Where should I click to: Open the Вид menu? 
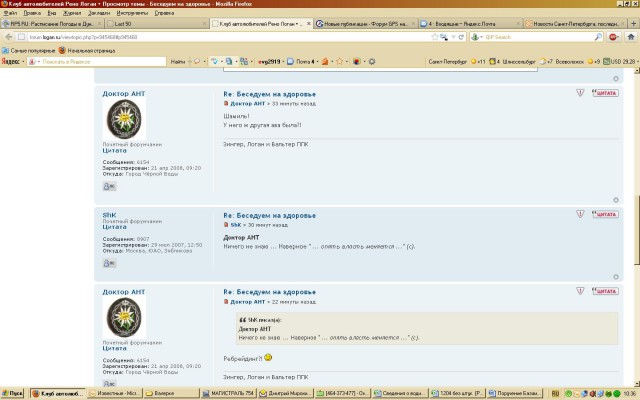click(x=52, y=13)
